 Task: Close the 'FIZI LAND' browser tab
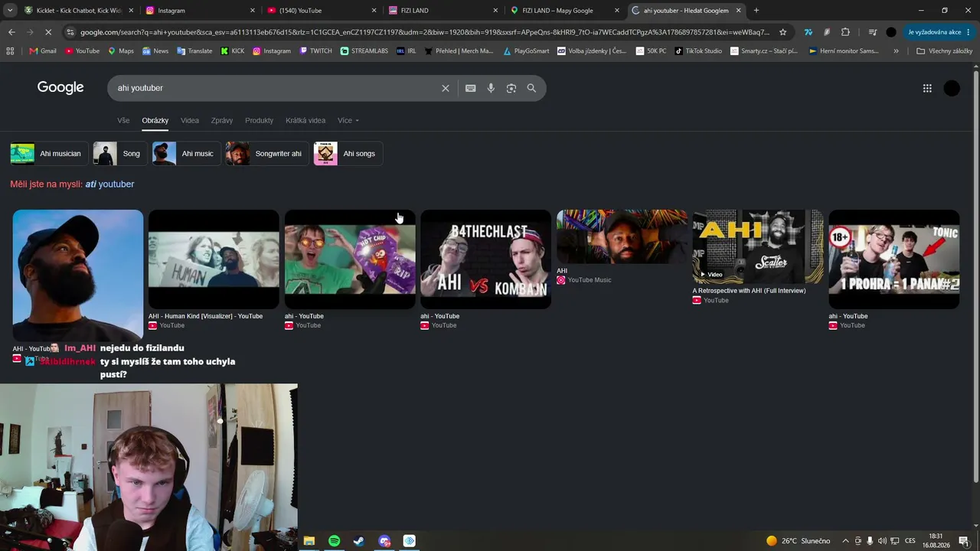495,11
